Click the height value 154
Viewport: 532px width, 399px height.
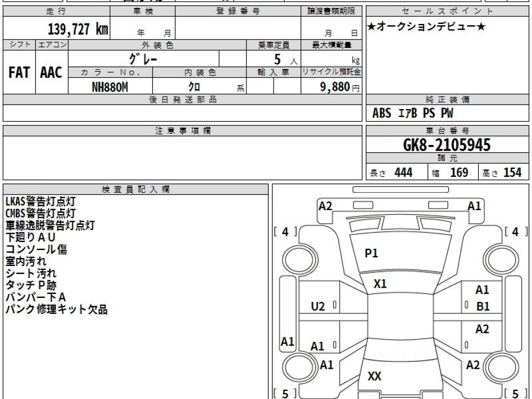(x=512, y=172)
